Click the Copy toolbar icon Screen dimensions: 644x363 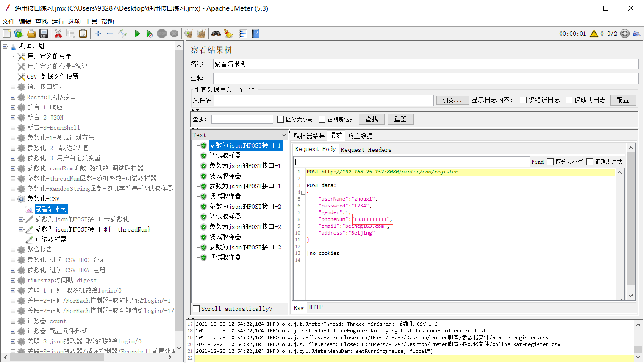71,34
